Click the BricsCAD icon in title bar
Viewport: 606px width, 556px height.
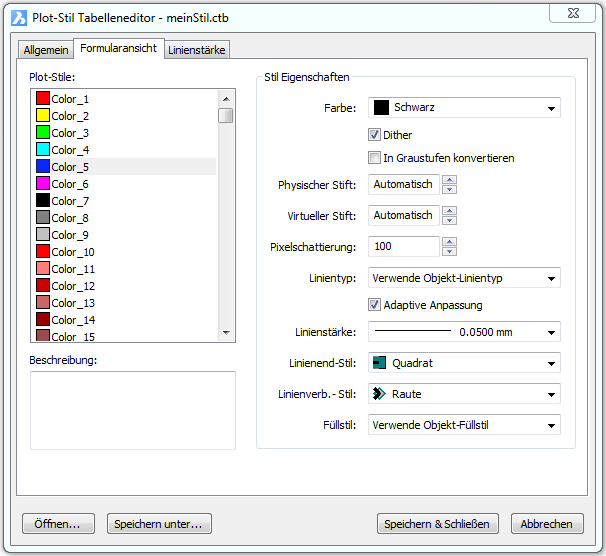click(17, 17)
